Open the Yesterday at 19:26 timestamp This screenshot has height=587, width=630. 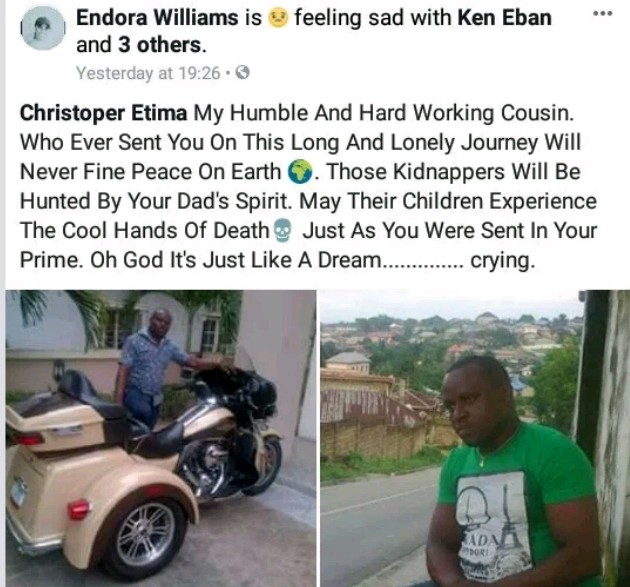(148, 73)
